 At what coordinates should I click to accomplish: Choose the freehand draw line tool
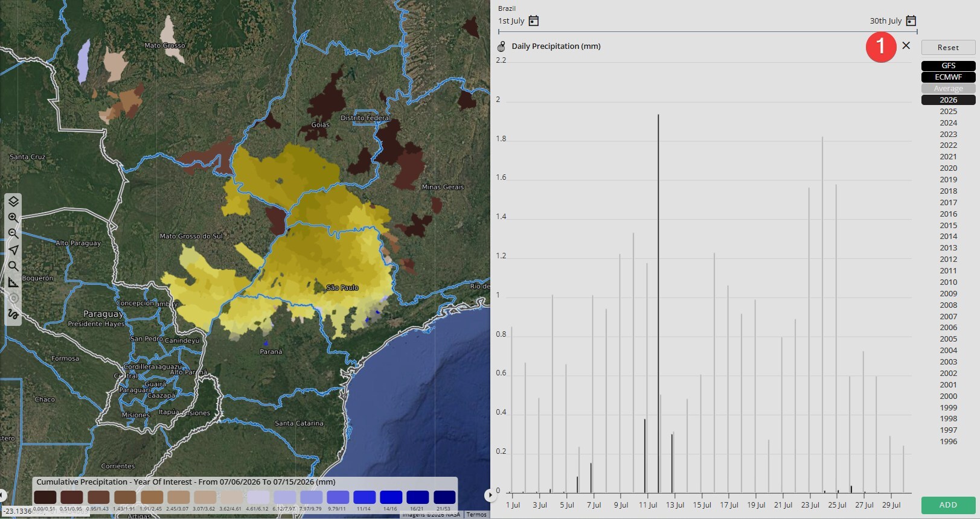[13, 314]
